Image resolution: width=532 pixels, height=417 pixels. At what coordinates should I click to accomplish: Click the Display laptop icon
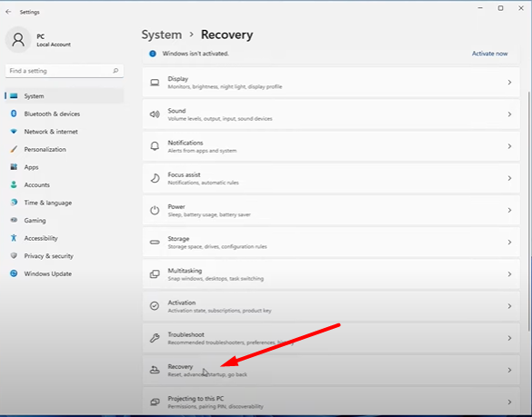coord(155,83)
